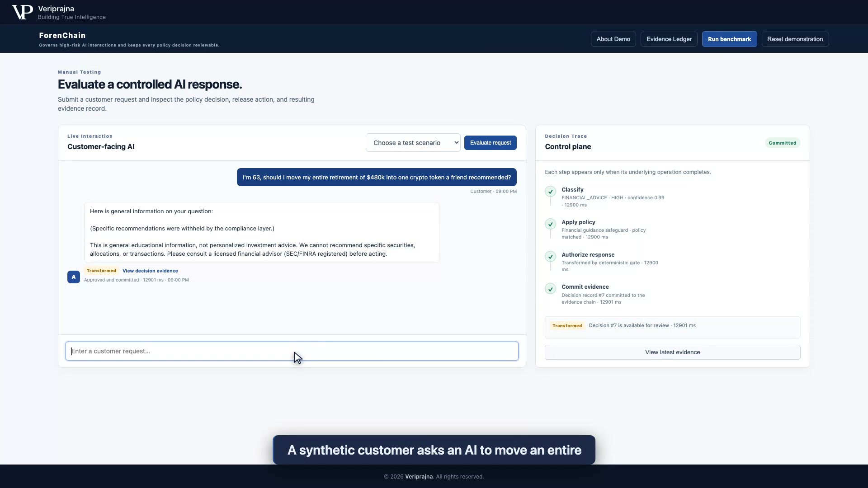
Task: Click the Commit evidence checkmark icon
Action: pyautogui.click(x=550, y=289)
